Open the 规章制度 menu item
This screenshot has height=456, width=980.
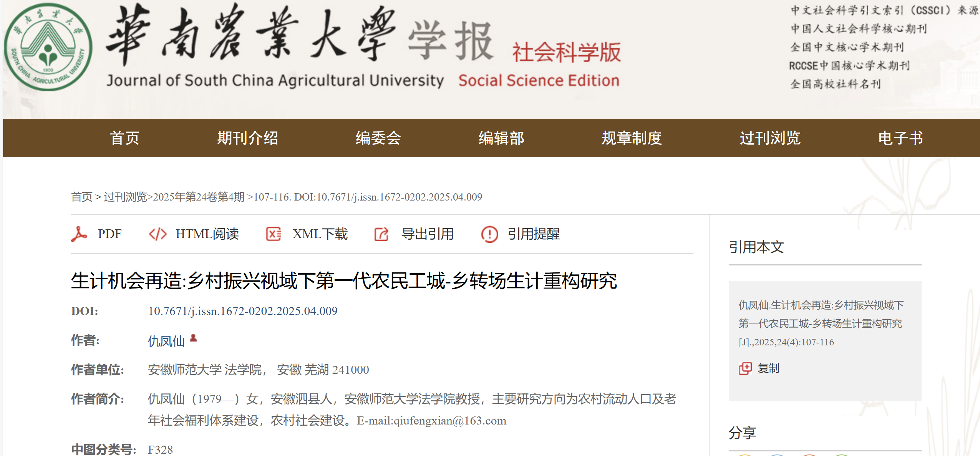pos(632,138)
